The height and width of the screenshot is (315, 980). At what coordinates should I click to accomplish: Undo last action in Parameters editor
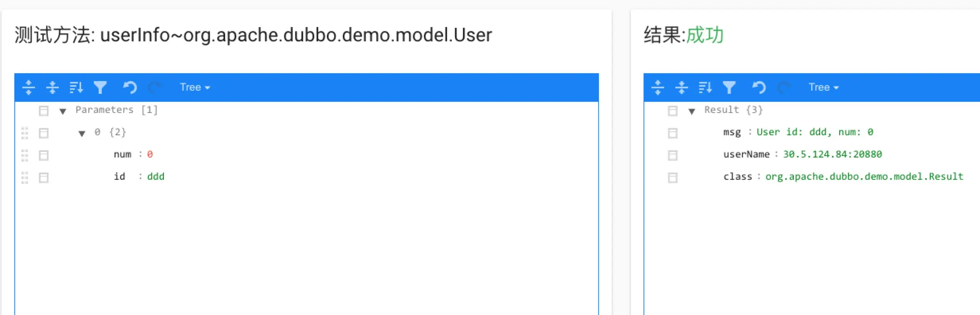click(130, 87)
